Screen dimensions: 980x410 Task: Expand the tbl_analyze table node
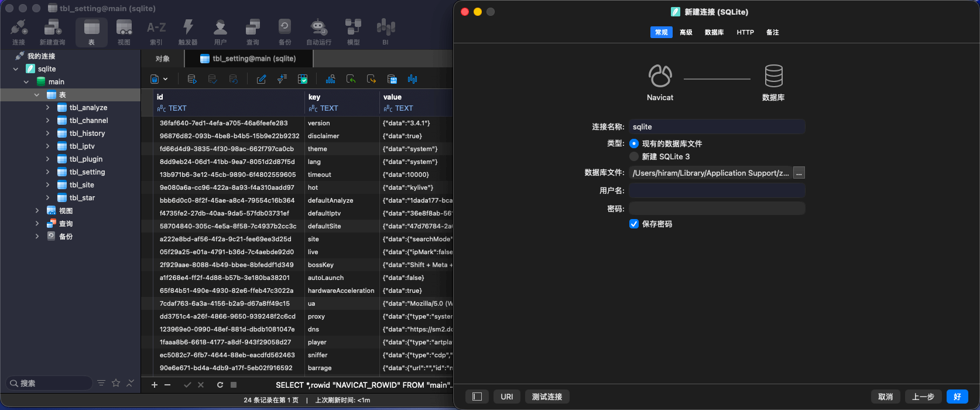pos(47,108)
